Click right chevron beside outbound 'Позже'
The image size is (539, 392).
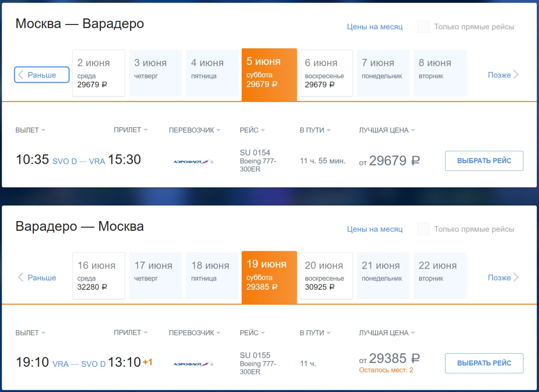516,75
